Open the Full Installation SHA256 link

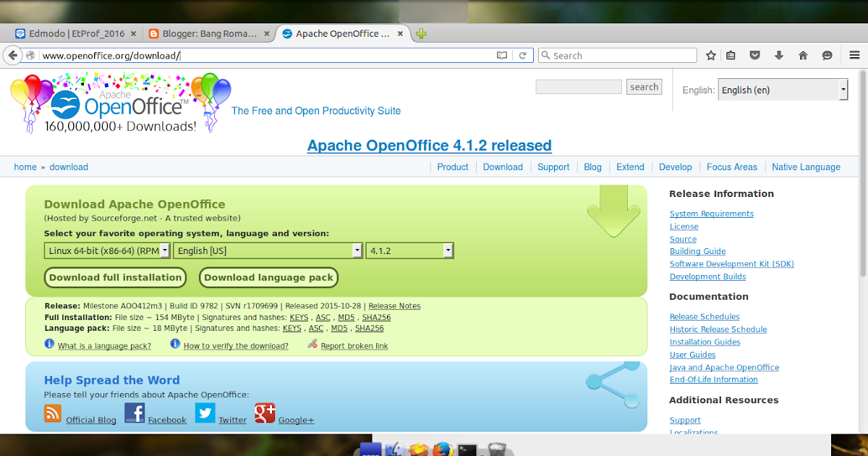(377, 317)
